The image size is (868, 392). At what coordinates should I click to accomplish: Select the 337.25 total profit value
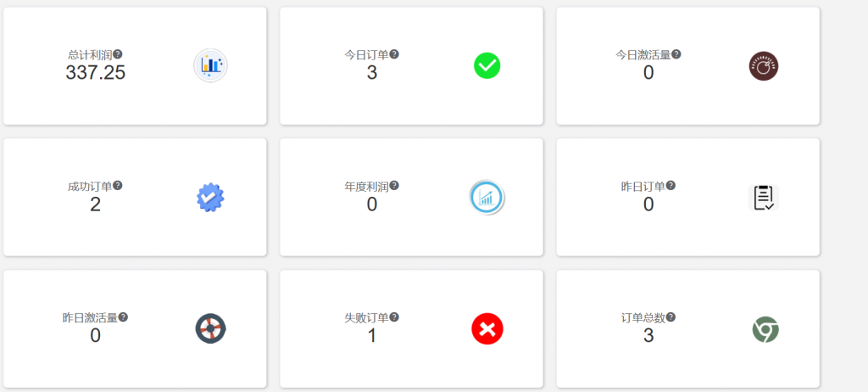point(95,73)
